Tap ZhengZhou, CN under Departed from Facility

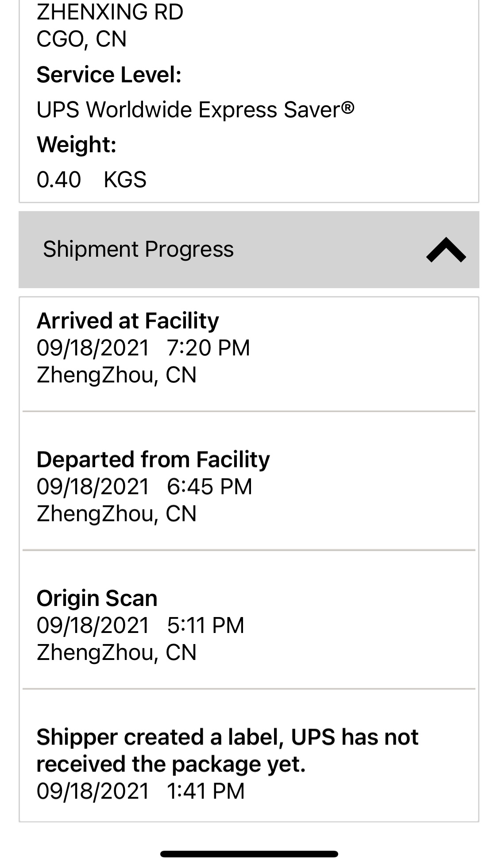[116, 514]
